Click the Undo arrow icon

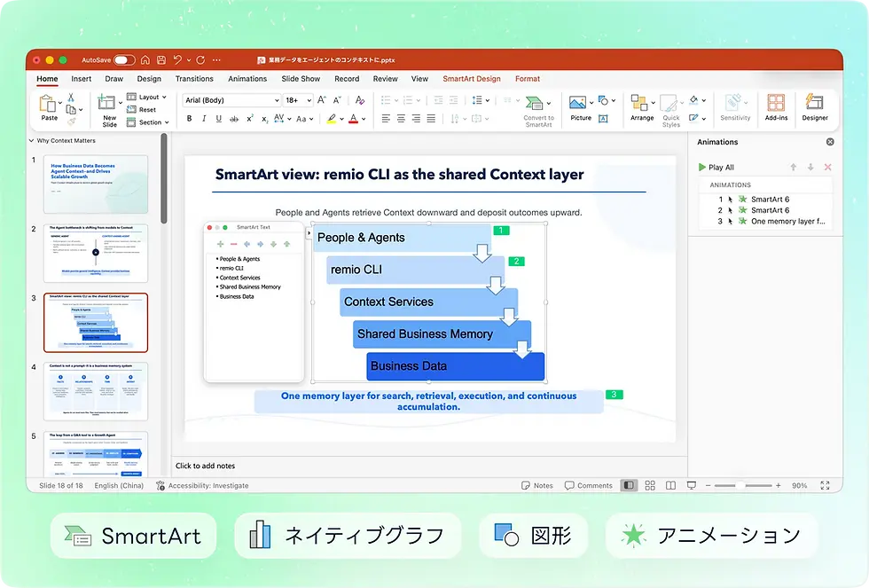[177, 59]
